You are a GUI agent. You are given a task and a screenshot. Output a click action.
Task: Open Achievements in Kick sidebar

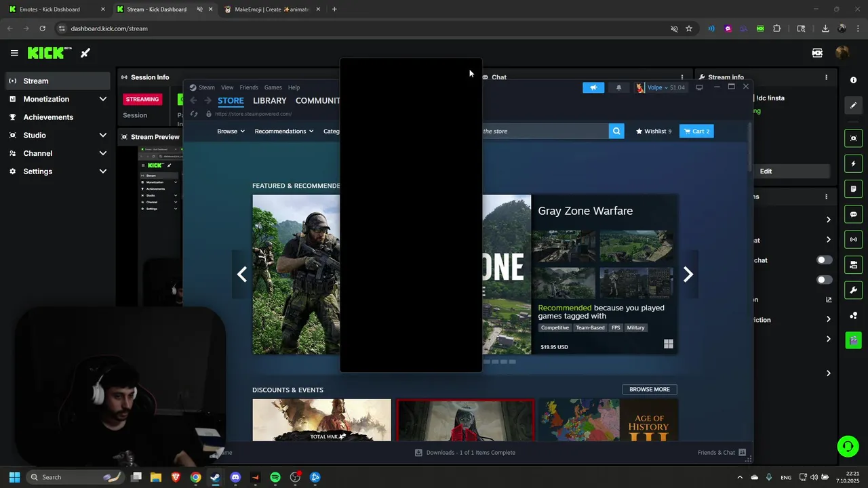click(x=58, y=117)
